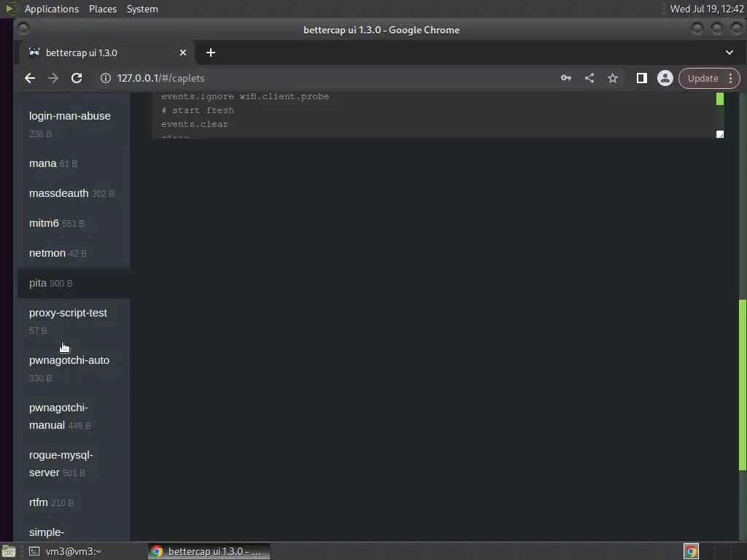Screen dimensions: 747x560
Task: Open the System menu
Action: coord(142,9)
